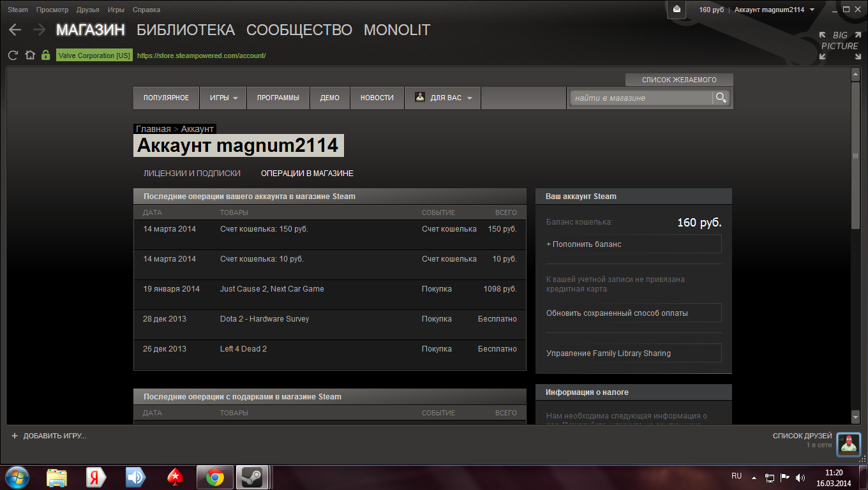Image resolution: width=868 pixels, height=490 pixels.
Task: Select the Left 4 Dead 2 purchase row
Action: [x=330, y=355]
